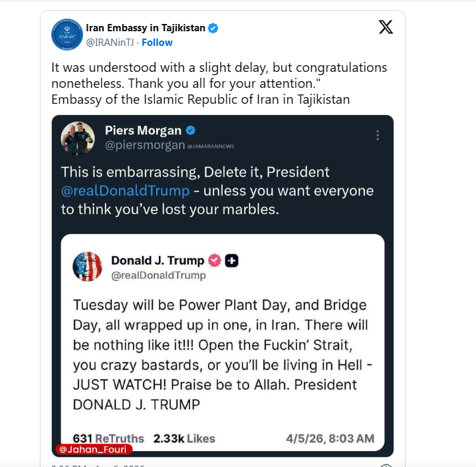Click the 4/5/26, 8:03 AM timestamp
This screenshot has height=467, width=476.
[x=330, y=438]
